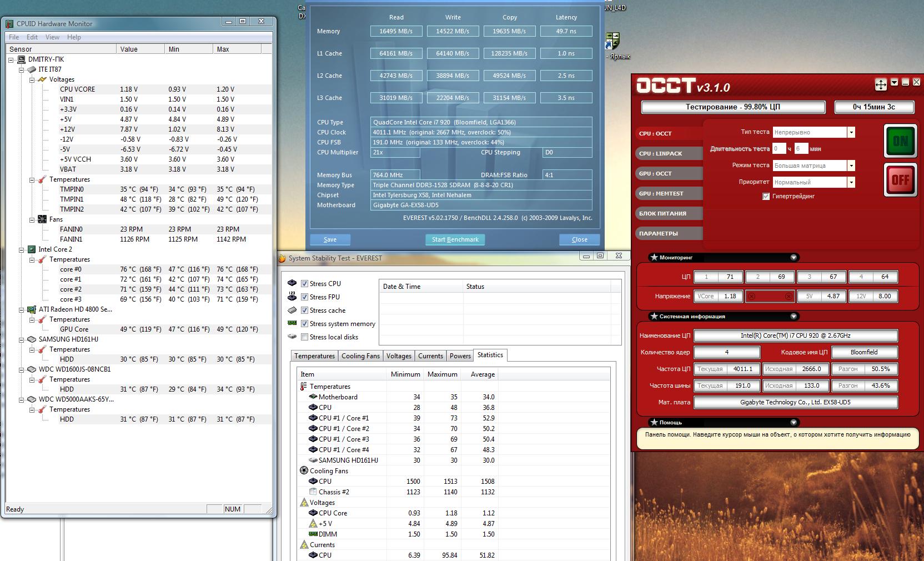This screenshot has width=924, height=561.
Task: Click the Start Benchmark button
Action: 455,239
